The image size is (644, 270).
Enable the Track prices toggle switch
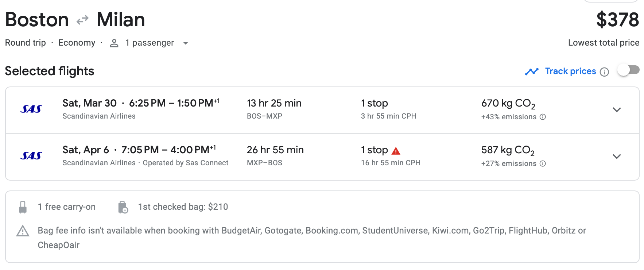[628, 70]
